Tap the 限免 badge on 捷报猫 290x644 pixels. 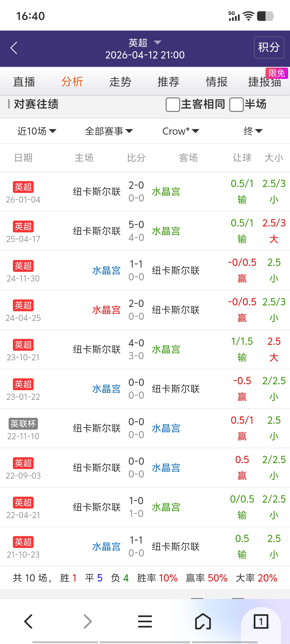tap(276, 73)
